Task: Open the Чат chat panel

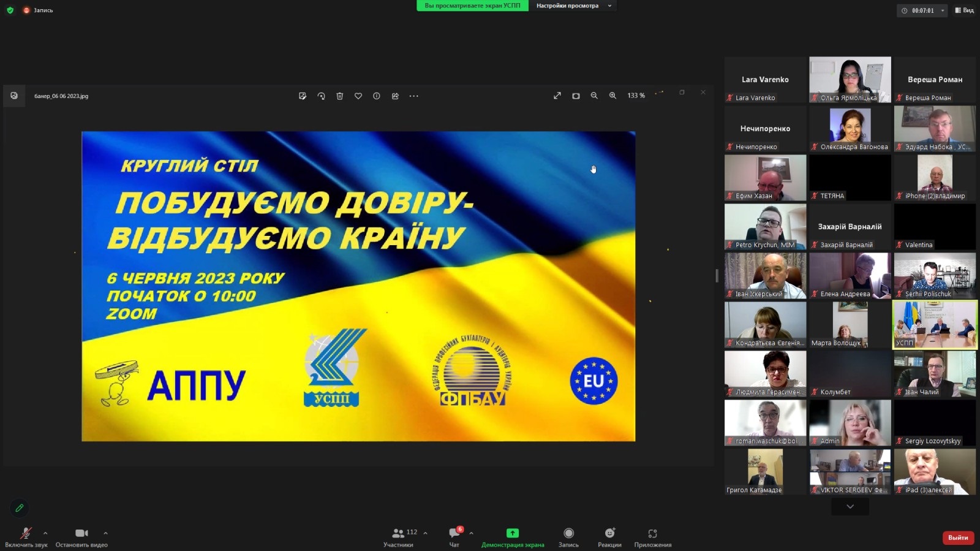Action: 454,537
